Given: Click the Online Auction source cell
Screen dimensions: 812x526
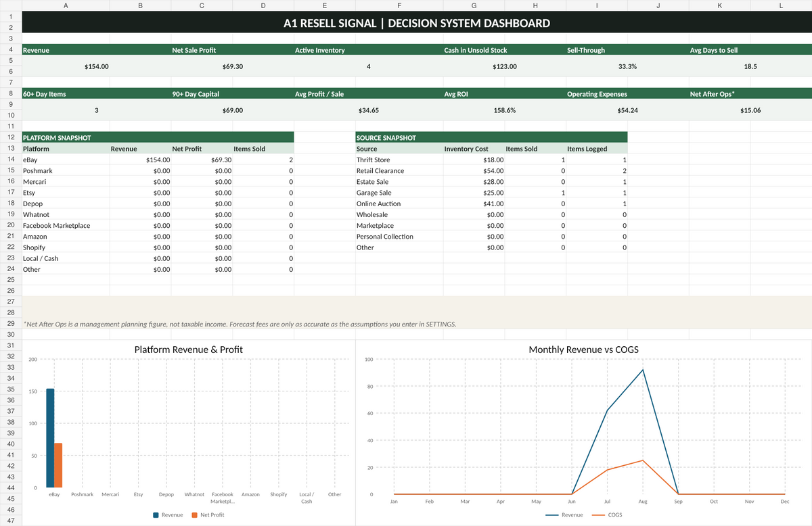Looking at the screenshot, I should tap(399, 204).
